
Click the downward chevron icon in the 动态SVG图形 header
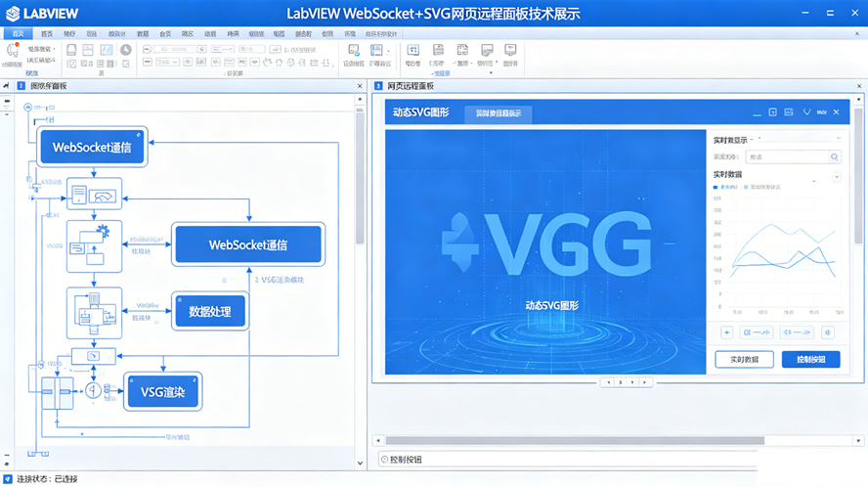pyautogui.click(x=806, y=112)
